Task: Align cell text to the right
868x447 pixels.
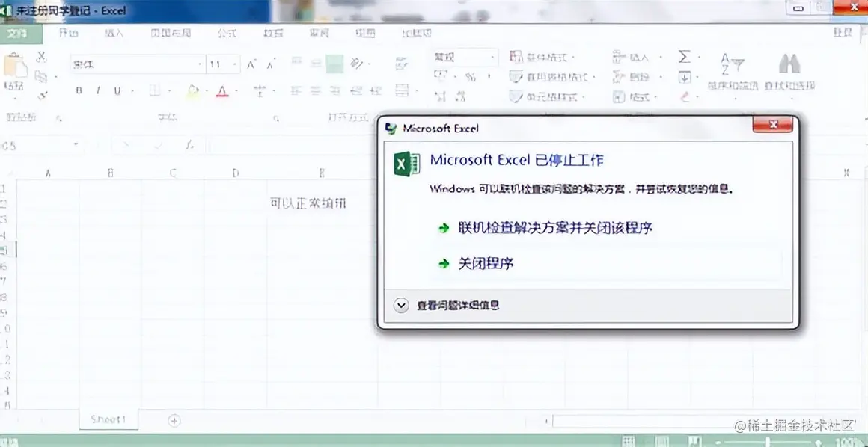Action: tap(335, 90)
